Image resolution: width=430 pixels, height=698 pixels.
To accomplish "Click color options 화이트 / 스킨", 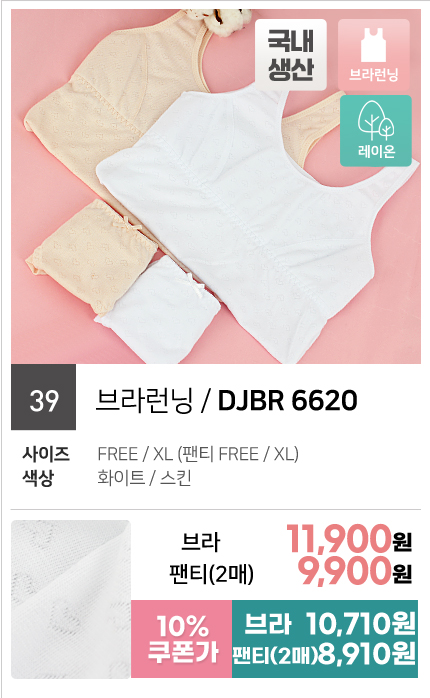I will click(144, 478).
